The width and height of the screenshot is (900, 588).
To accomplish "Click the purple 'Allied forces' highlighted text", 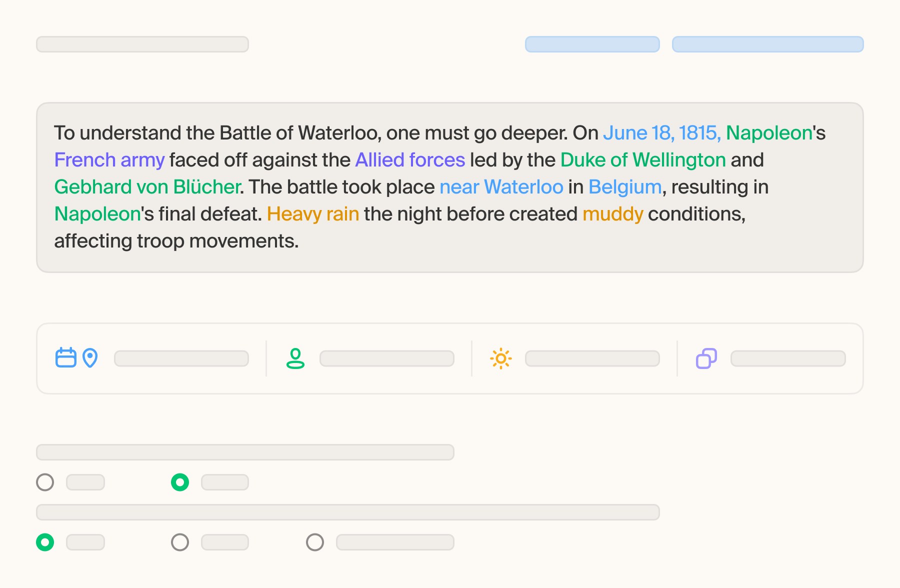I will [x=410, y=160].
